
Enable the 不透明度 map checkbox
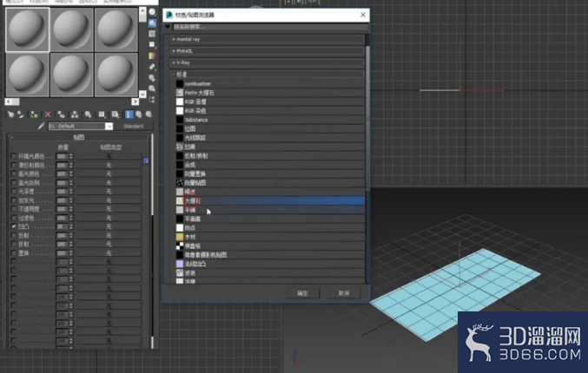point(14,209)
